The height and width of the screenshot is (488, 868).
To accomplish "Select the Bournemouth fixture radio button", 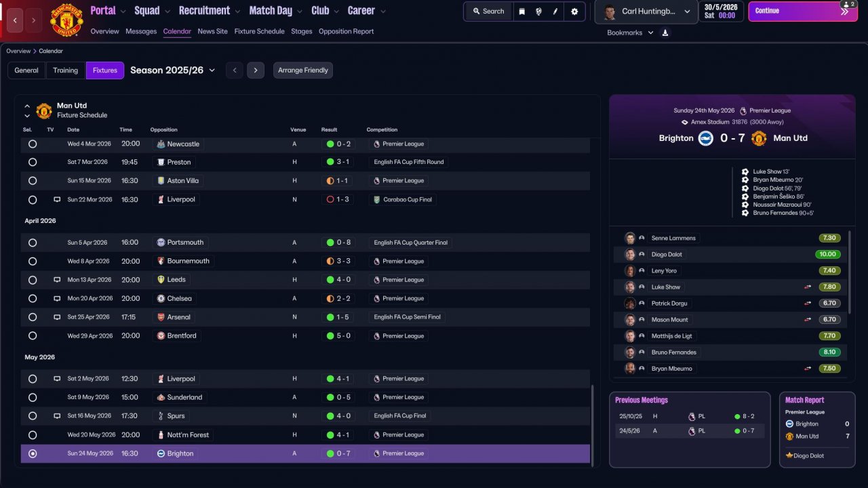I will pos(33,261).
